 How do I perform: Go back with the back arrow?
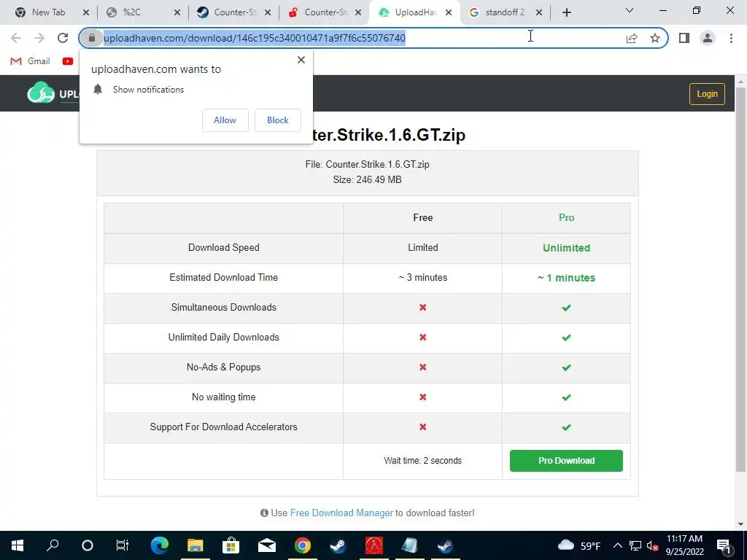tap(16, 38)
